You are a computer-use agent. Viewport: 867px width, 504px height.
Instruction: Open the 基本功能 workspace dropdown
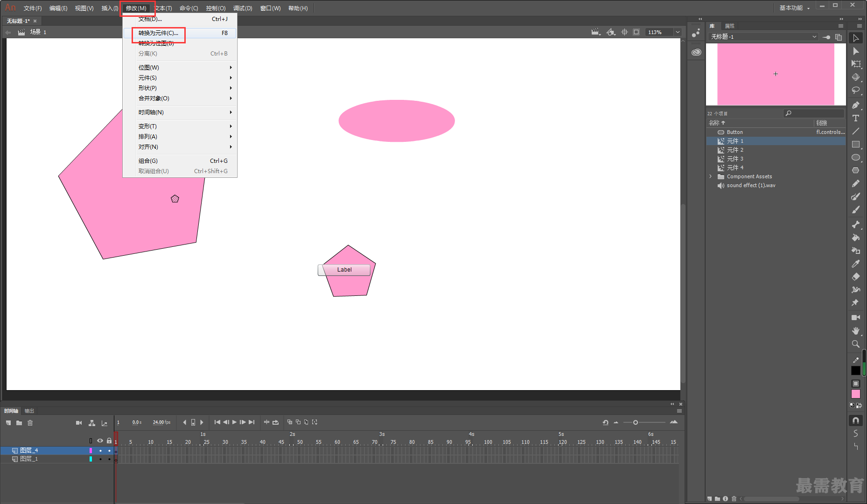[794, 8]
